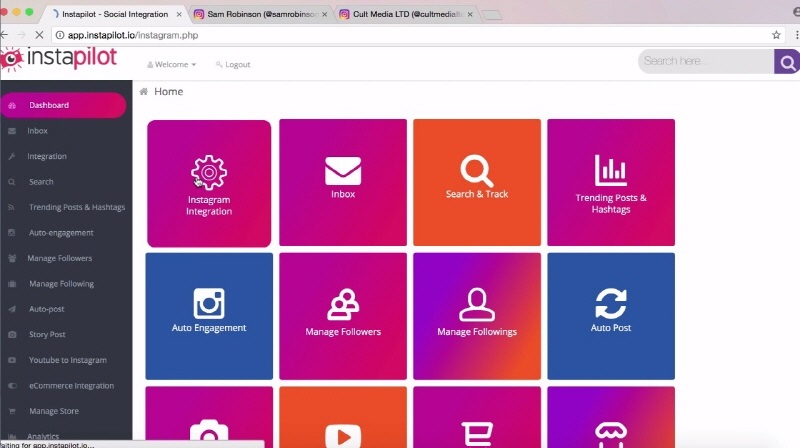The image size is (800, 448).
Task: Click the Home breadcrumb icon
Action: pyautogui.click(x=144, y=91)
